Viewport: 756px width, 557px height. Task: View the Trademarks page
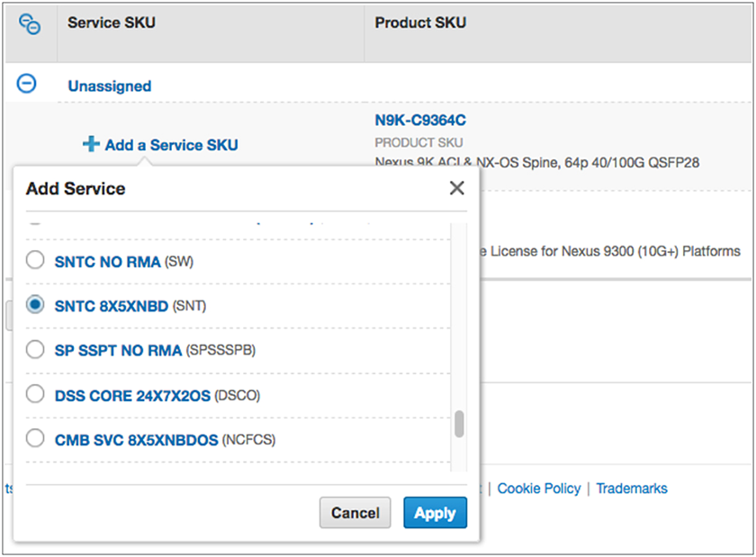pyautogui.click(x=631, y=488)
